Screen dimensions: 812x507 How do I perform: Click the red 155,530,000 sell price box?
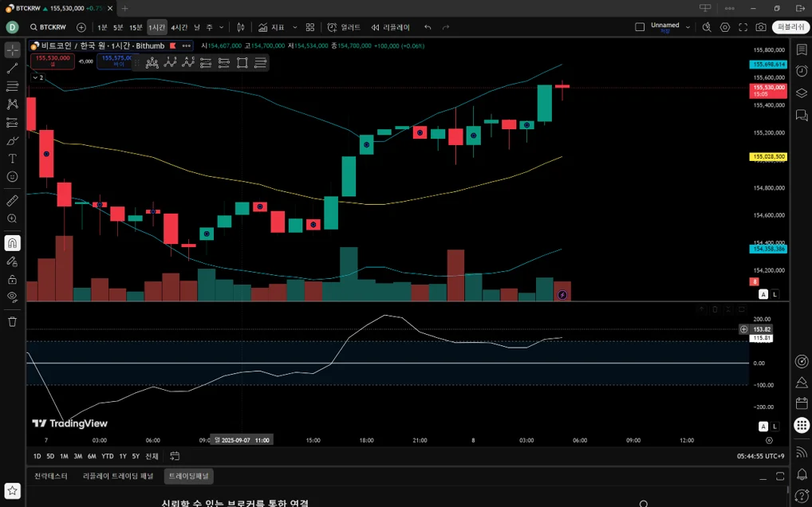coord(53,61)
